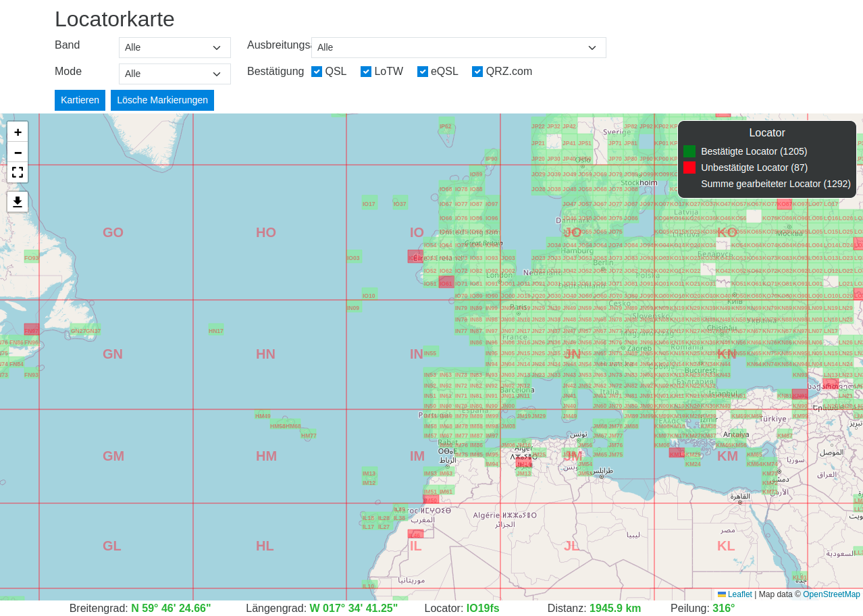Disable the eQSL confirmation checkbox
863x616 pixels.
click(x=423, y=72)
